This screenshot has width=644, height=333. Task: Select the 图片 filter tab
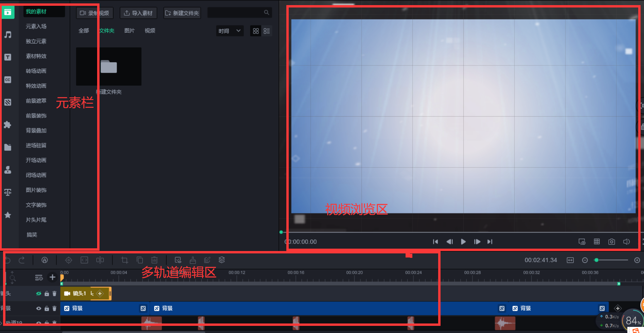point(129,31)
